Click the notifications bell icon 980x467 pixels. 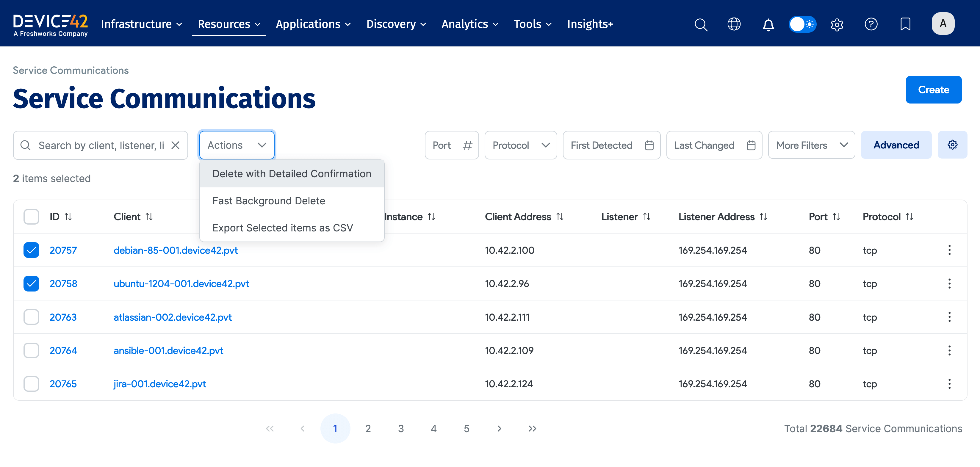click(x=768, y=24)
